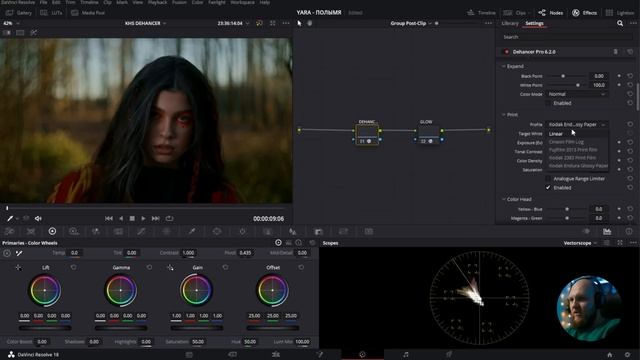Select Kodak Endura Glossy Paper option
The height and width of the screenshot is (360, 640).
click(578, 166)
